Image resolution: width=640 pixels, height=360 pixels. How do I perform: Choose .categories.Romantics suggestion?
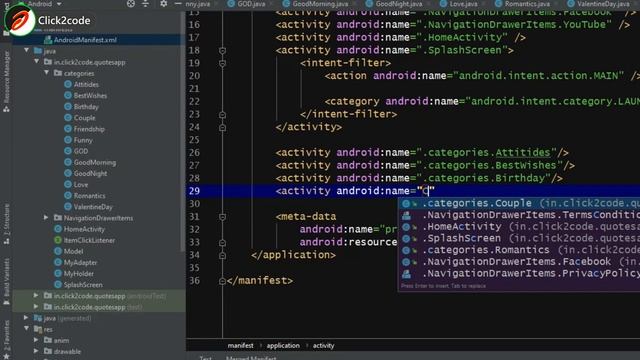click(x=519, y=250)
